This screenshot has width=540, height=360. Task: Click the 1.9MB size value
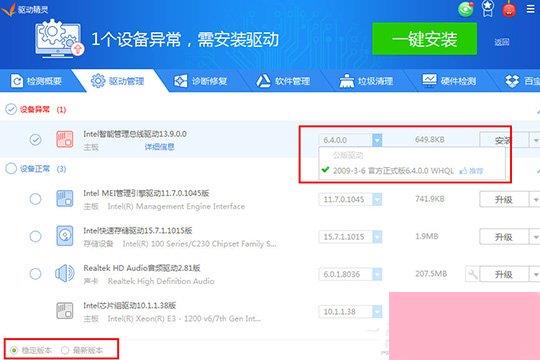click(427, 236)
